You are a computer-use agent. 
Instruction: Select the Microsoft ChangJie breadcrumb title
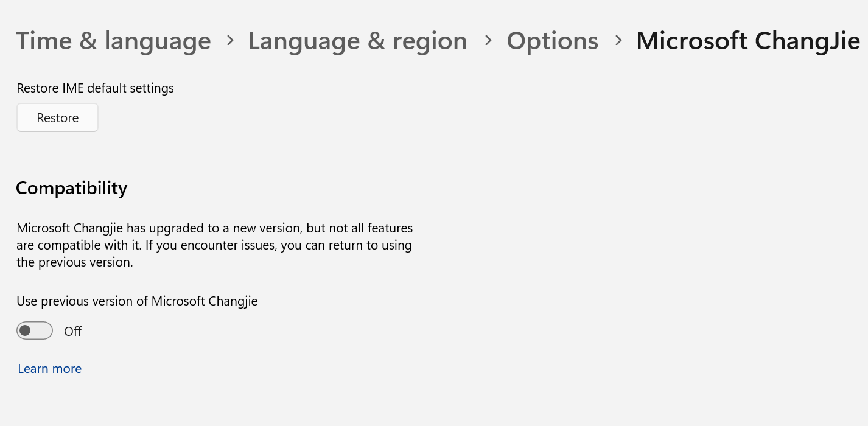click(747, 40)
